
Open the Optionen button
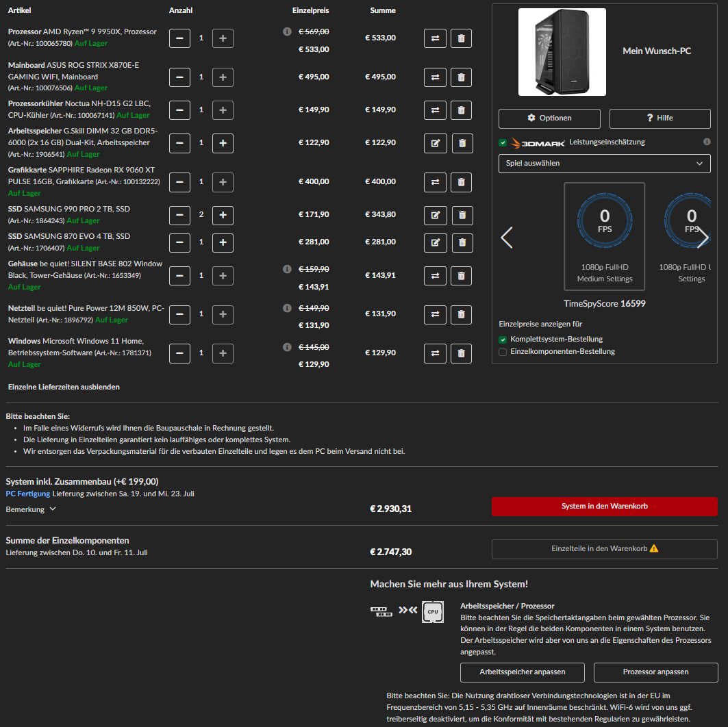coord(549,118)
